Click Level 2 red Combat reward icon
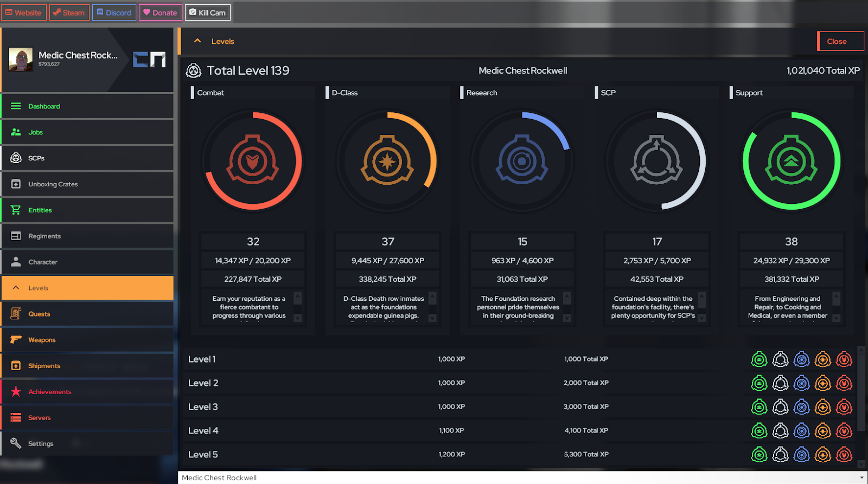This screenshot has height=484, width=868. coord(844,383)
